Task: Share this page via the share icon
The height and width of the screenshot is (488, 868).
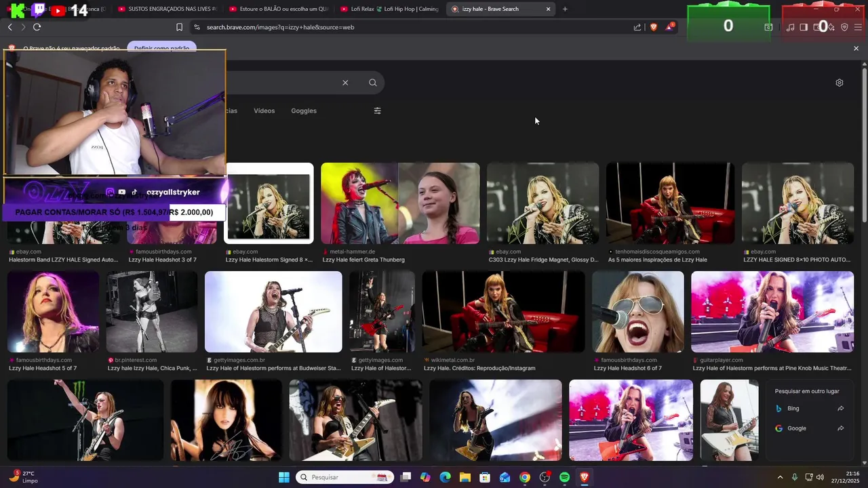Action: coord(637,27)
